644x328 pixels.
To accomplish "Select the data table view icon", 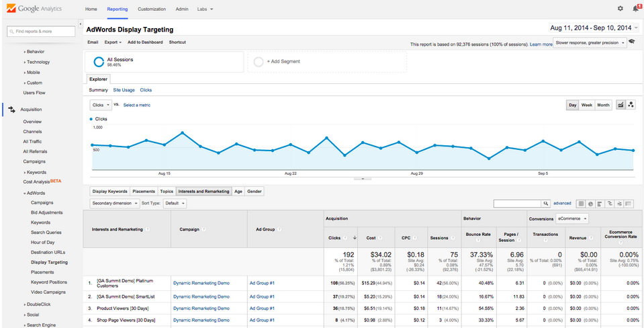I will [581, 203].
